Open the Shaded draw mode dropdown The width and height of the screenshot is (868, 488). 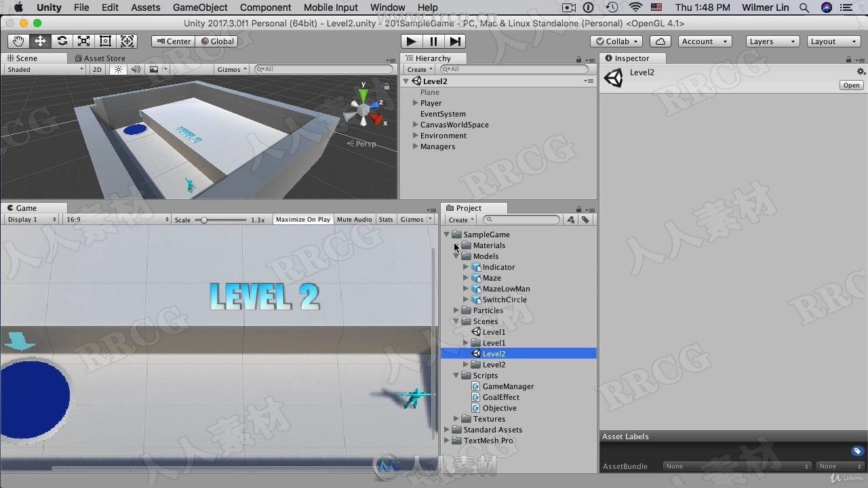click(45, 69)
